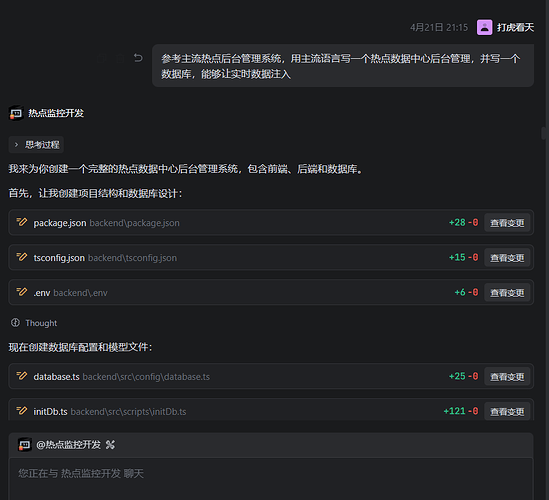This screenshot has width=549, height=500.
Task: Click the 热点监控开发 agent avatar icon
Action: pyautogui.click(x=16, y=113)
